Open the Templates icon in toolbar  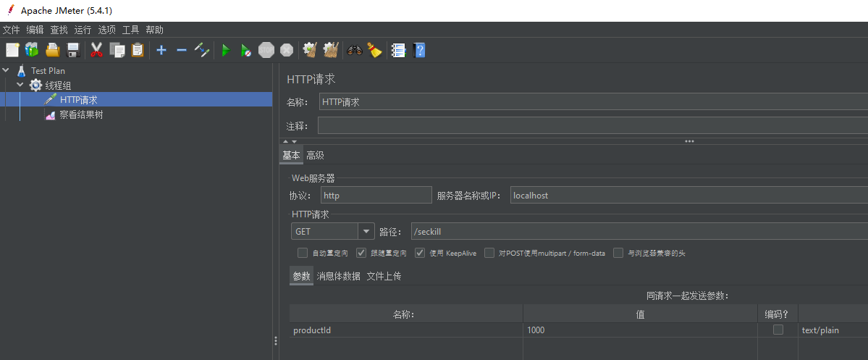[32, 51]
